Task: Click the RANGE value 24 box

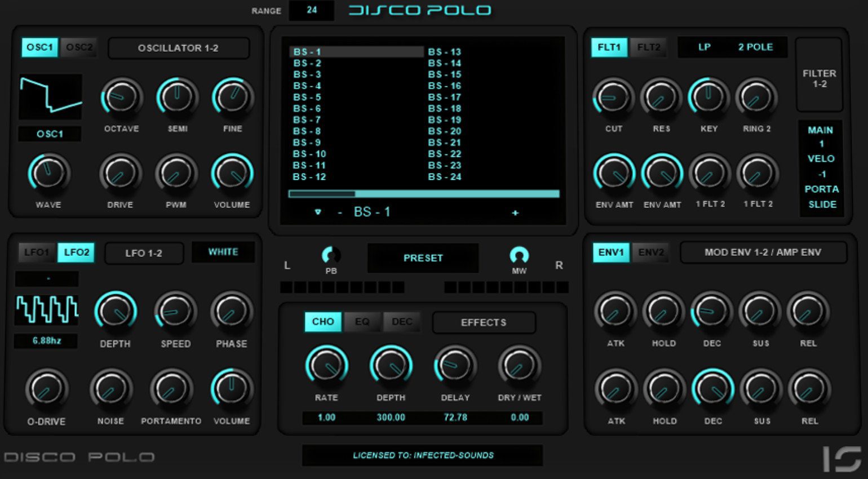Action: (x=312, y=10)
